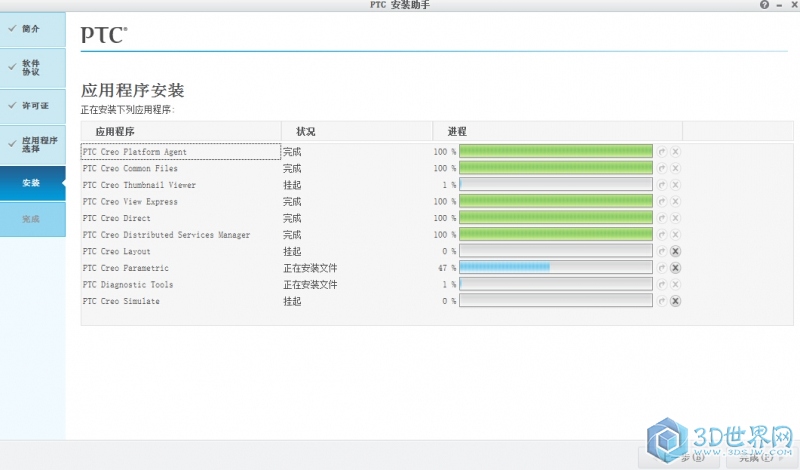The height and width of the screenshot is (470, 800).
Task: Click the PTC Creo Parametric progress bar
Action: click(555, 268)
